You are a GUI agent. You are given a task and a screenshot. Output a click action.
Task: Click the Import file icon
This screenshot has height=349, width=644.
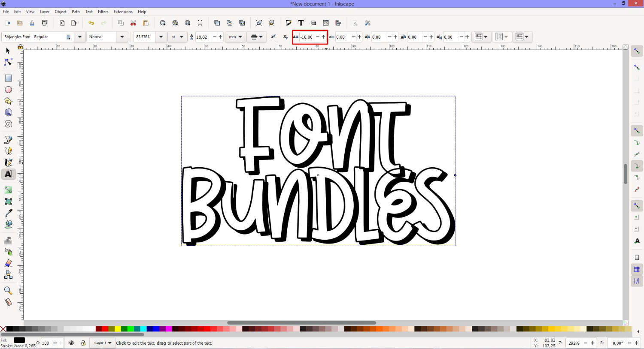point(62,23)
